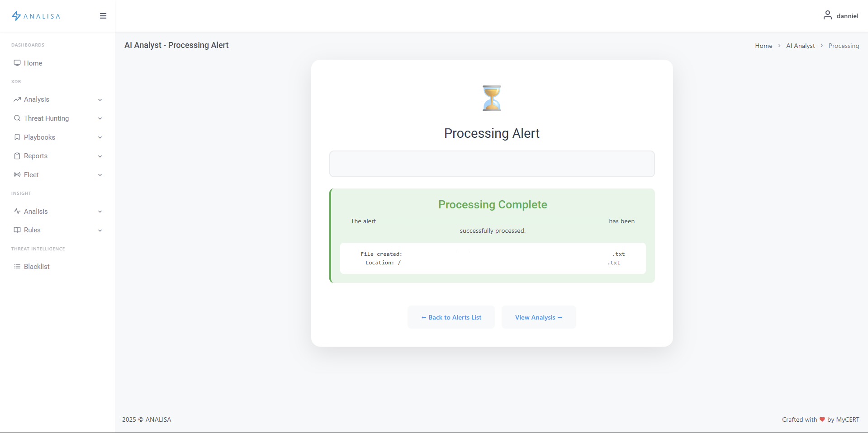Collapse the Playbooks chevron

tap(100, 137)
